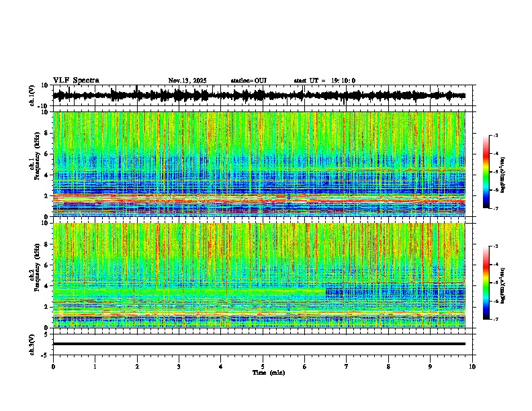Click the time axis tick label "6"

coord(305,367)
